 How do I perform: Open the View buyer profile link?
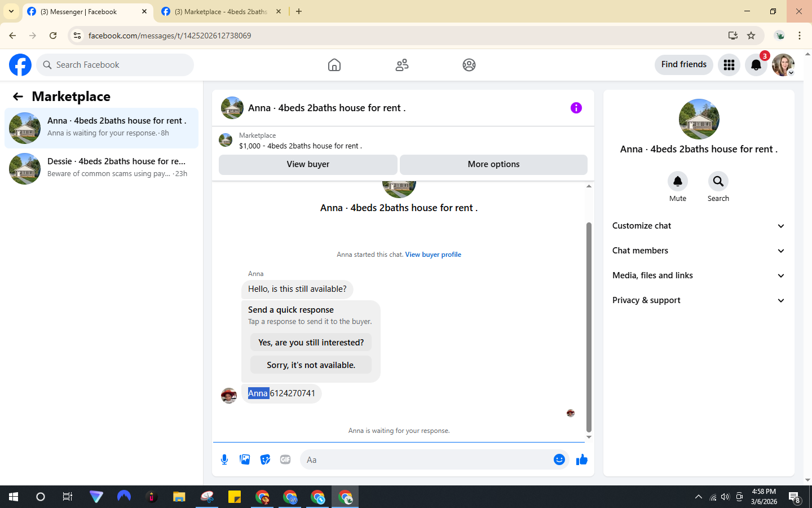(433, 255)
